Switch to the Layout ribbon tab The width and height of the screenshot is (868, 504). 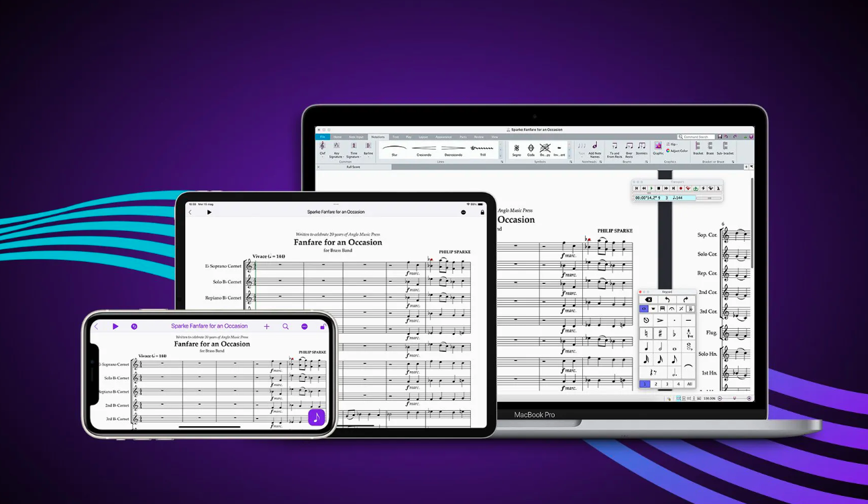(424, 137)
